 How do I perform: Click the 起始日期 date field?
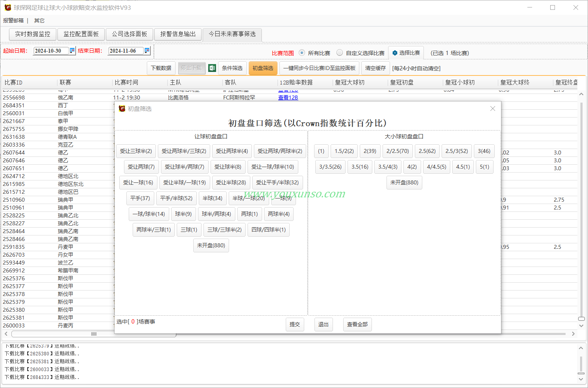(x=51, y=51)
